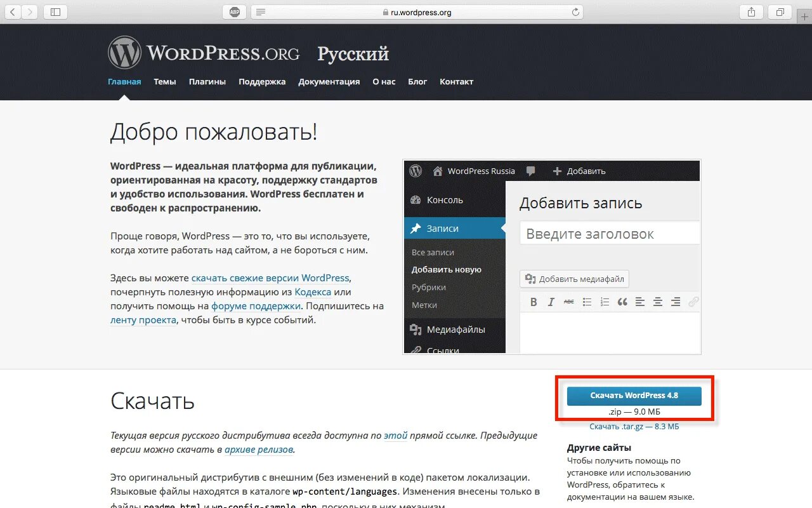The image size is (812, 508).
Task: Click the WordPress Russia text in preview
Action: pyautogui.click(x=481, y=171)
